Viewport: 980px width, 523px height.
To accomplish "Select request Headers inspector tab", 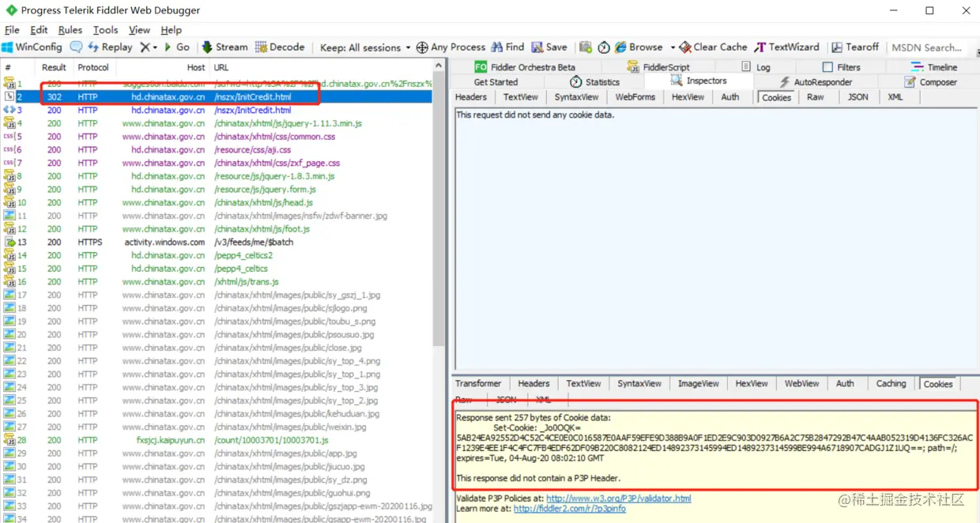I will click(x=471, y=97).
